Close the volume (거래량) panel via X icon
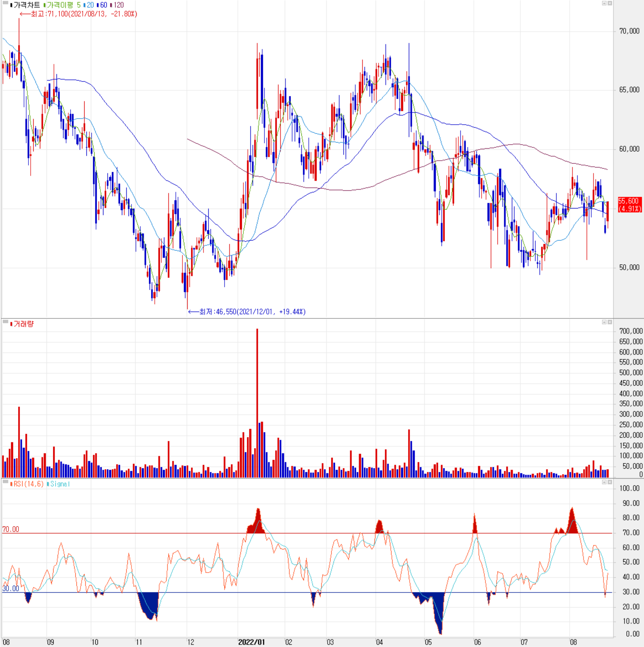 pos(610,322)
